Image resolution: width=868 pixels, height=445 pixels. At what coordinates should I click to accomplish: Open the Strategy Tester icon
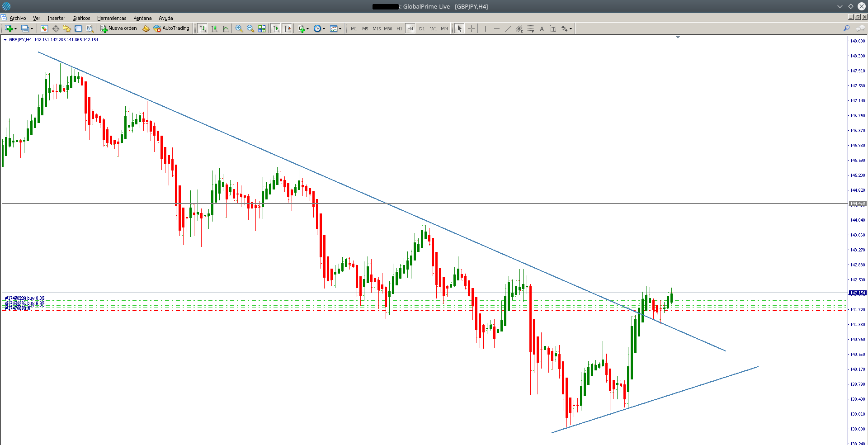pos(90,28)
